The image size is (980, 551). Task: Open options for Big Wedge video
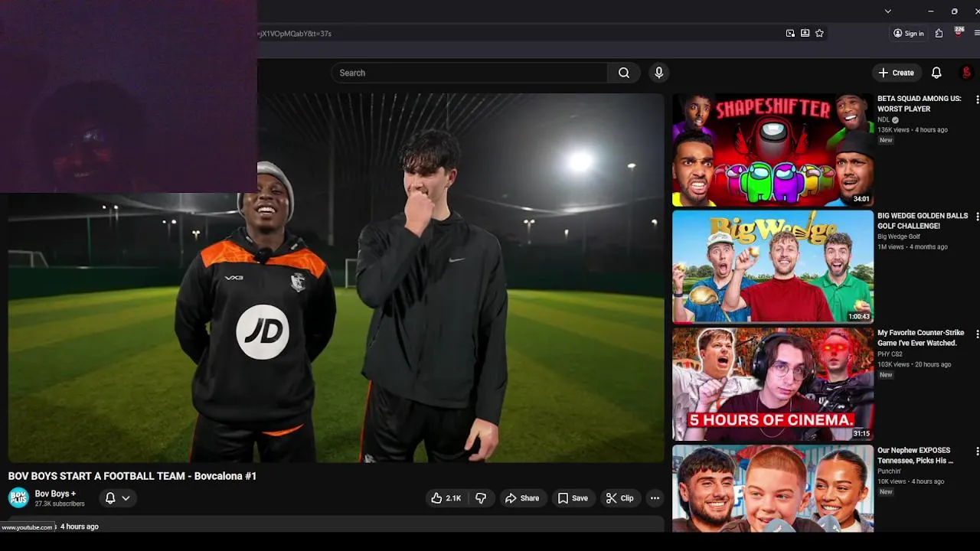(977, 217)
